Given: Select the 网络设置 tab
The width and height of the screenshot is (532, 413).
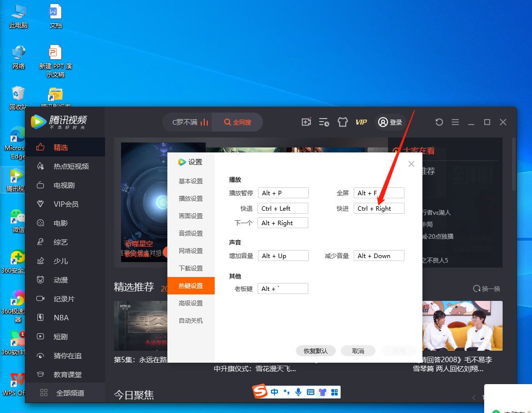Looking at the screenshot, I should tap(191, 251).
